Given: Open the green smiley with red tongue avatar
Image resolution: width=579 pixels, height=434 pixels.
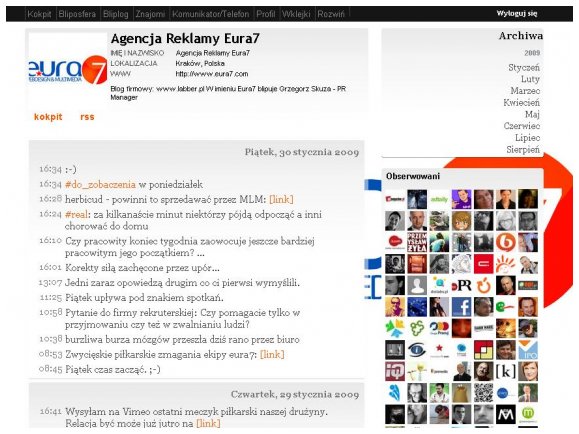Looking at the screenshot, I should [x=506, y=307].
